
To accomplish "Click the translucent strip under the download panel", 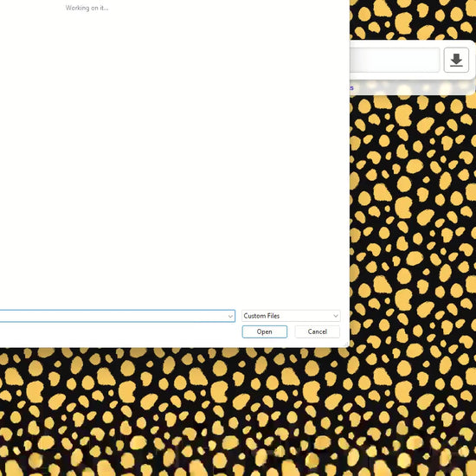I will 413,88.
